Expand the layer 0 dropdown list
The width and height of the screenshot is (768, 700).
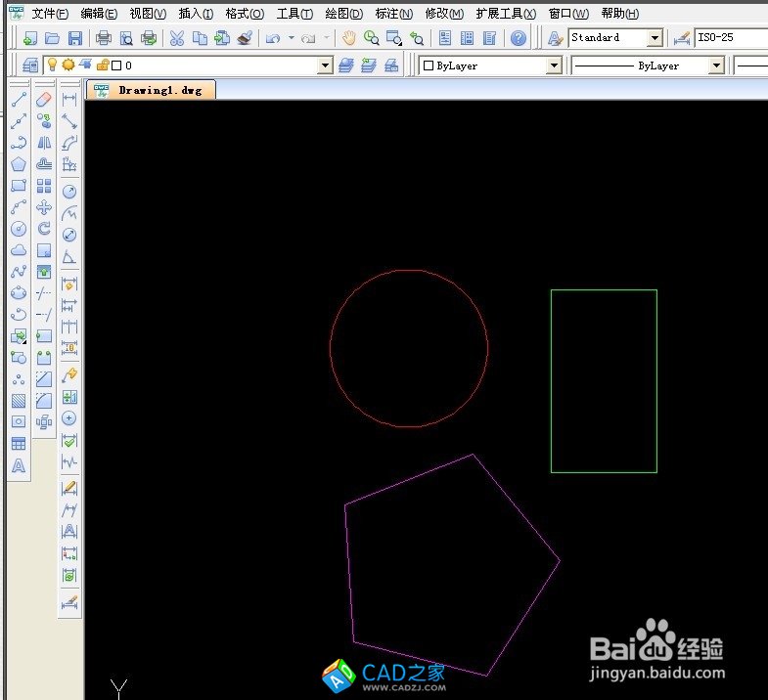pyautogui.click(x=326, y=66)
